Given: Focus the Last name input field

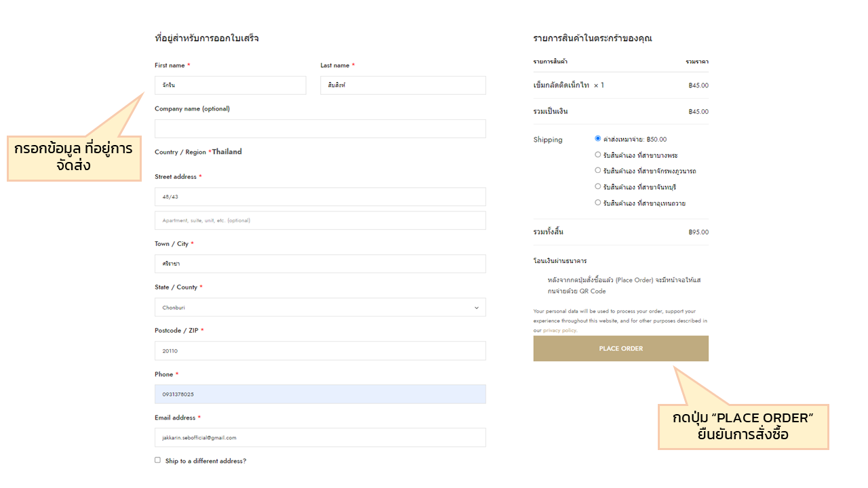Looking at the screenshot, I should 403,85.
